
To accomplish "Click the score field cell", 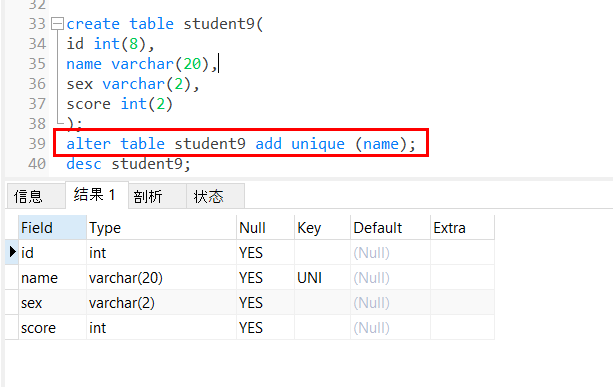I will (x=52, y=328).
